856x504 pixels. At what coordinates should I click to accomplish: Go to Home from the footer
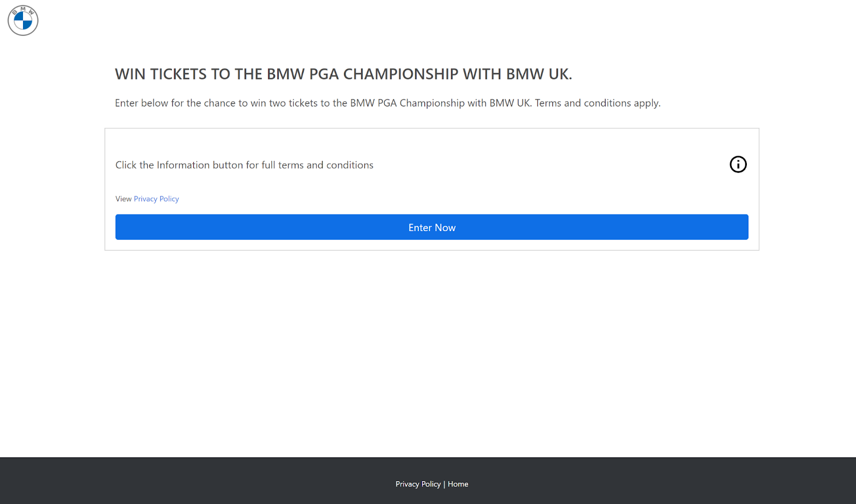click(x=458, y=484)
